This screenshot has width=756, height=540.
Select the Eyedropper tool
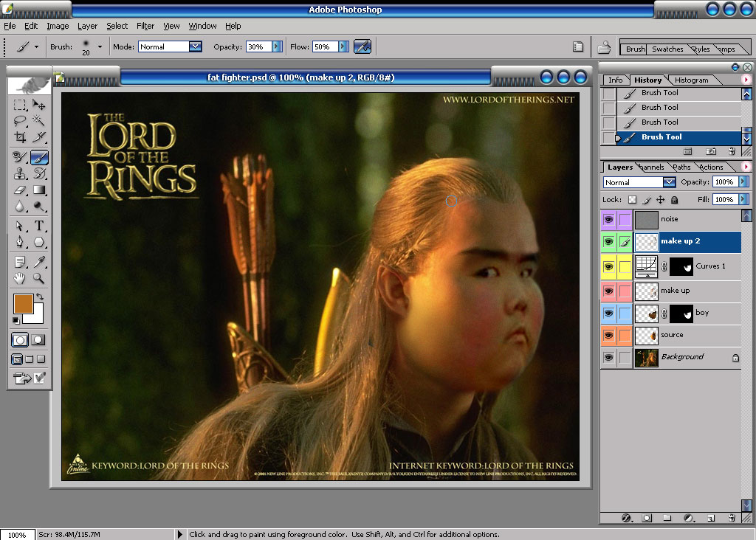(x=39, y=262)
